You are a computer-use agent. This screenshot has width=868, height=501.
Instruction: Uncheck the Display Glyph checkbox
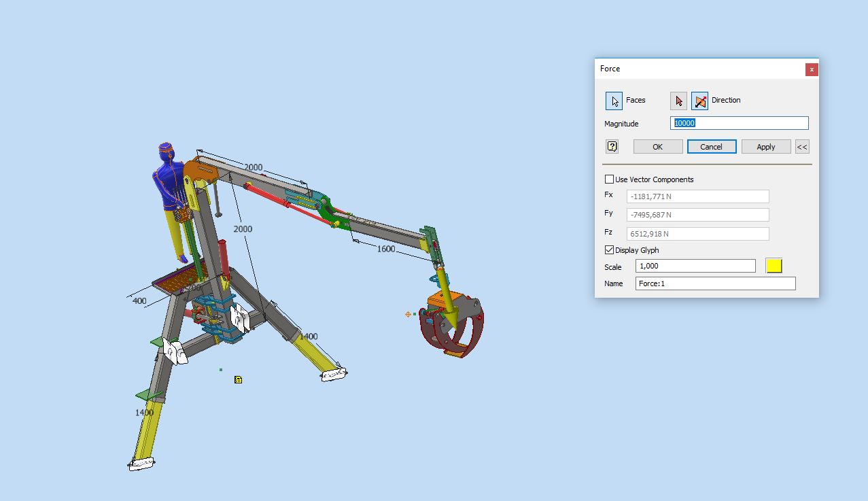609,250
